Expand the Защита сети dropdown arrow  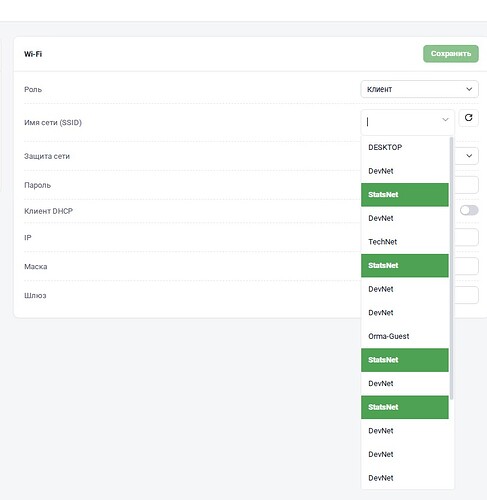click(x=469, y=156)
